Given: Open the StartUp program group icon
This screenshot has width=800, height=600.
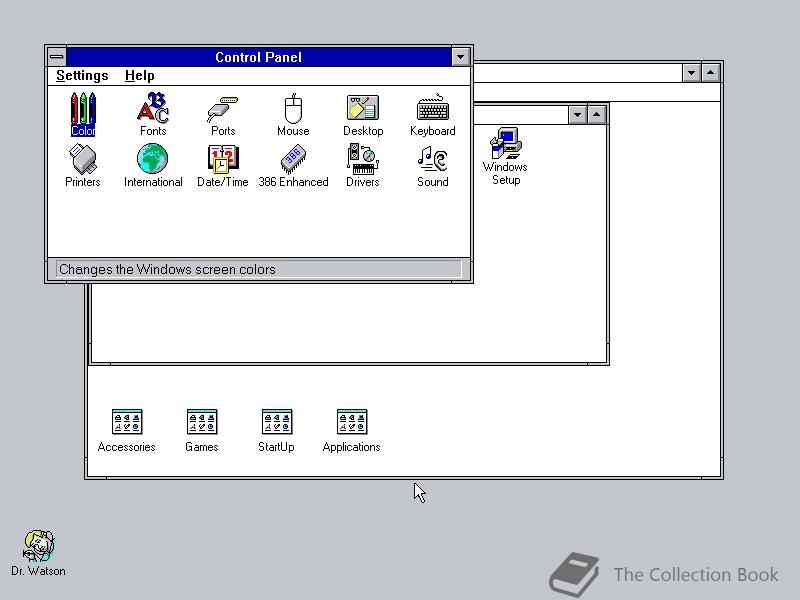Looking at the screenshot, I should click(x=277, y=431).
